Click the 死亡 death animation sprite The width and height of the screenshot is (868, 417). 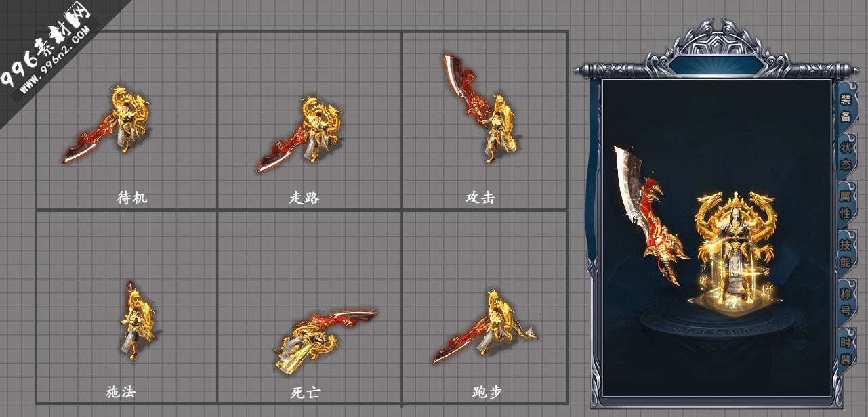coord(325,339)
